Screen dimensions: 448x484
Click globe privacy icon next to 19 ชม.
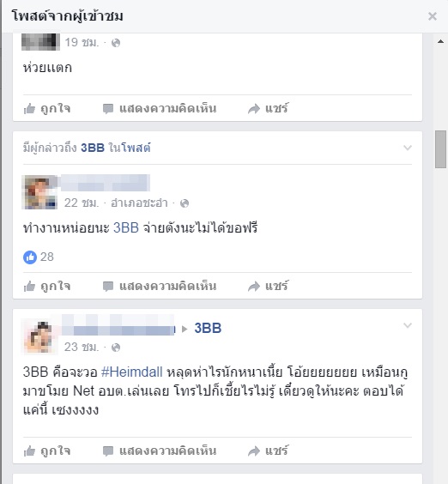pyautogui.click(x=116, y=43)
